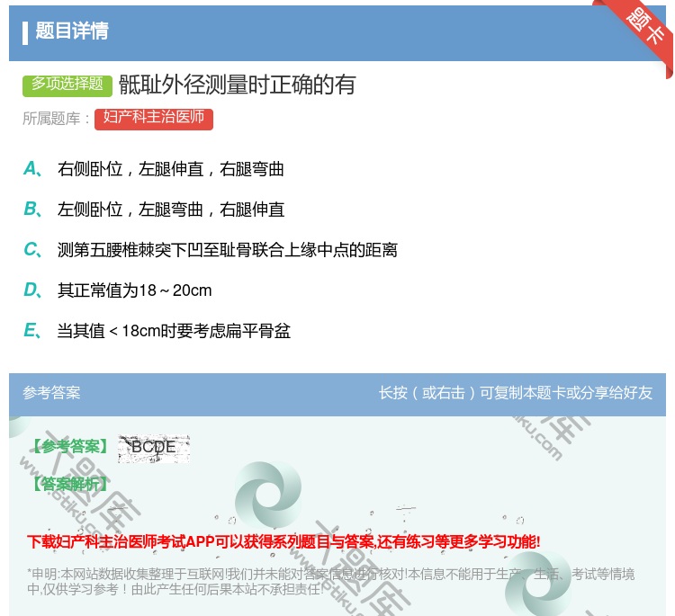Click the grey 申明 disclaimer text
This screenshot has width=675, height=616.
click(x=330, y=581)
